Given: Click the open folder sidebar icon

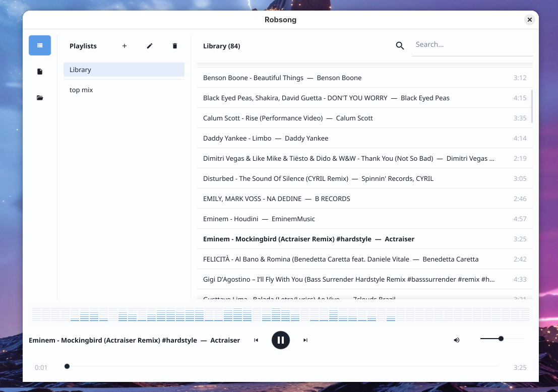Looking at the screenshot, I should point(40,98).
